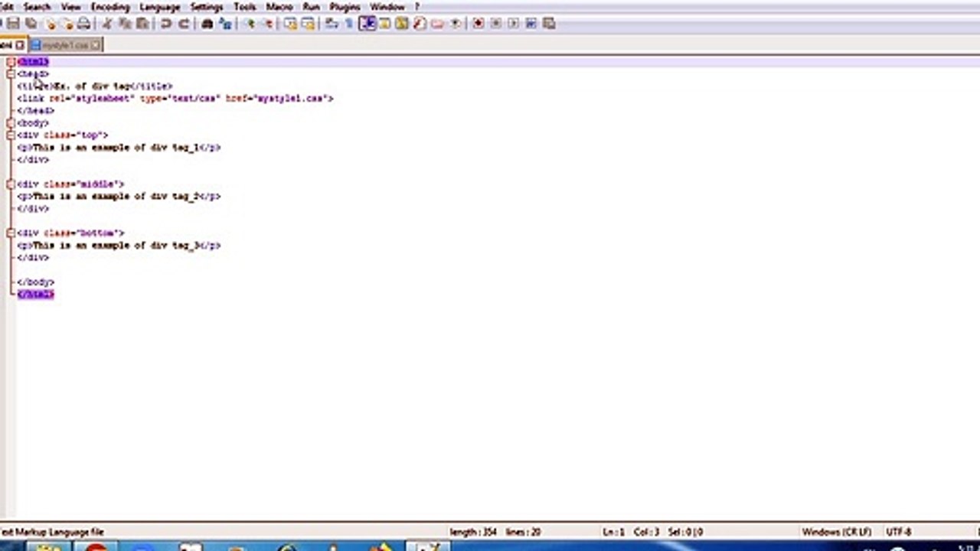Click the Redo arrow icon
980x551 pixels.
pos(184,24)
